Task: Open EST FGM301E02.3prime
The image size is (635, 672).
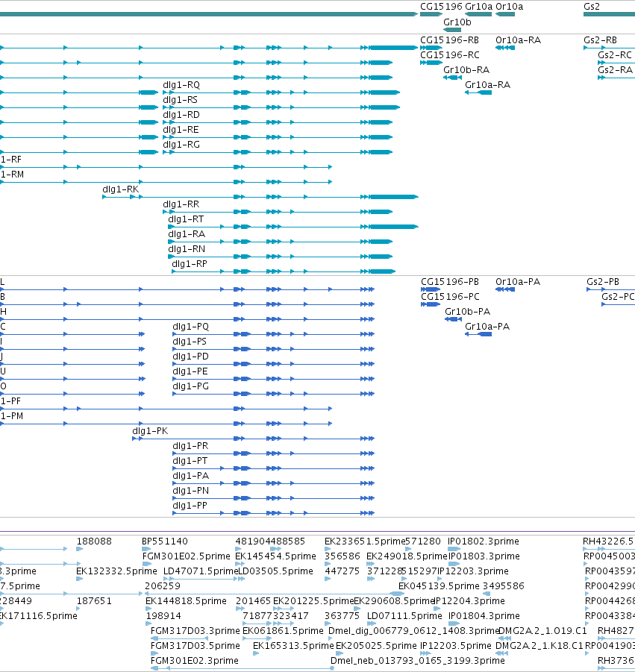Action: [194, 660]
